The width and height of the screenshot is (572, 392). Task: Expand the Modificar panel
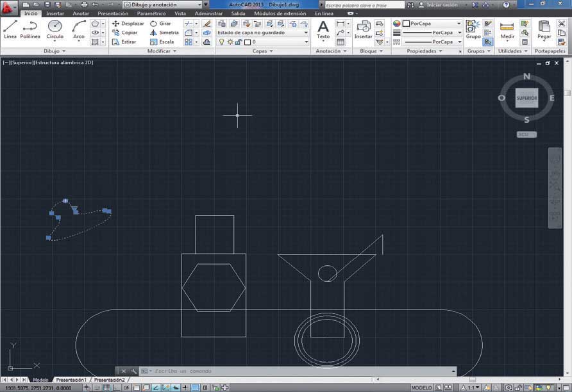tap(162, 51)
